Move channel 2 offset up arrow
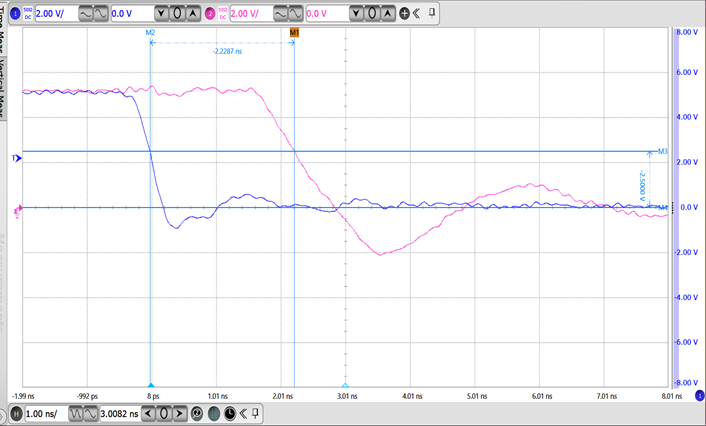The image size is (706, 426). click(388, 14)
